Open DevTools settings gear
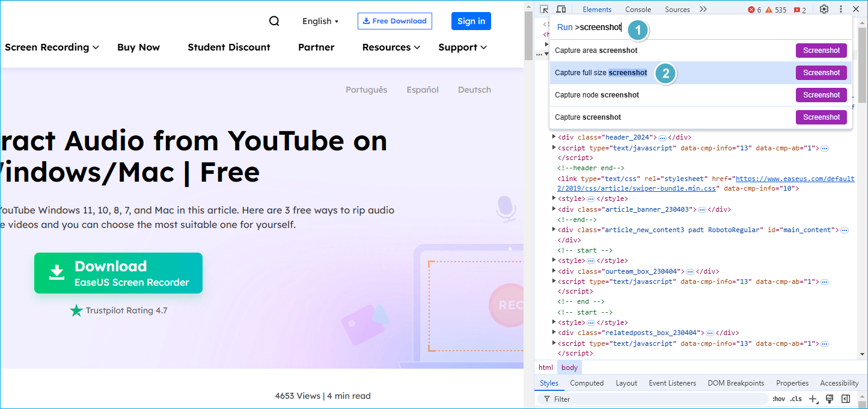The image size is (868, 409). point(824,10)
